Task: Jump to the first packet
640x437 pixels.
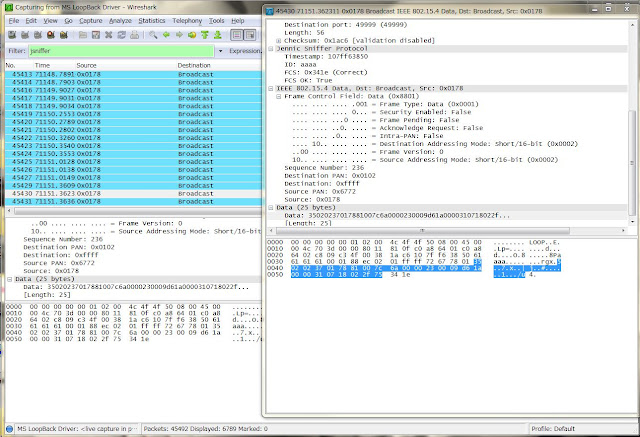Action: 205,35
